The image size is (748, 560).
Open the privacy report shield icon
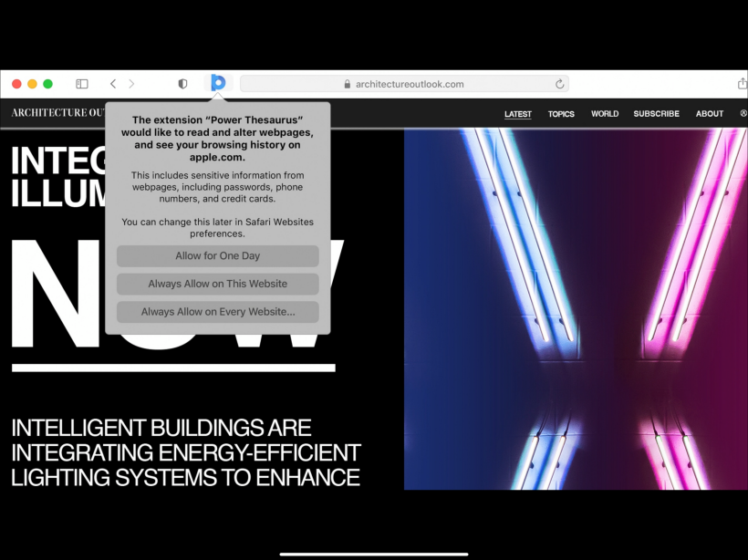pyautogui.click(x=182, y=84)
